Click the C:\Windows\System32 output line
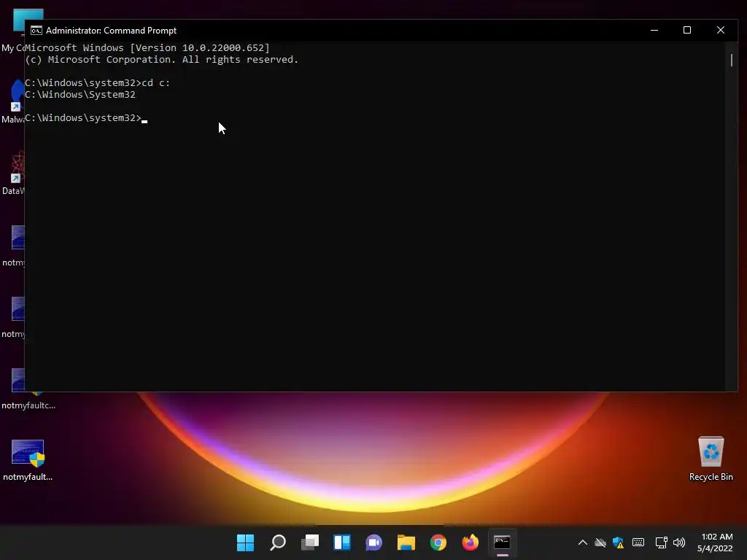Viewport: 747px width, 560px height. tap(80, 95)
